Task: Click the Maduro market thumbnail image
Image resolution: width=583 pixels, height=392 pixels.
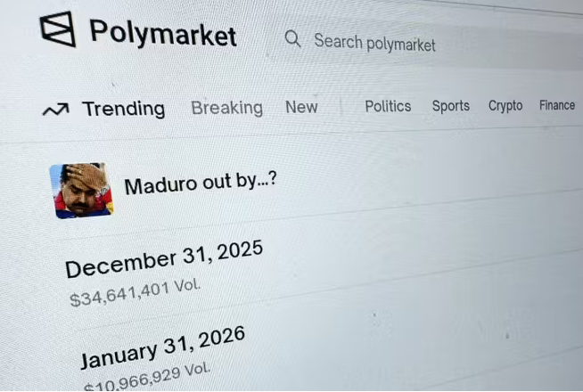Action: [81, 190]
